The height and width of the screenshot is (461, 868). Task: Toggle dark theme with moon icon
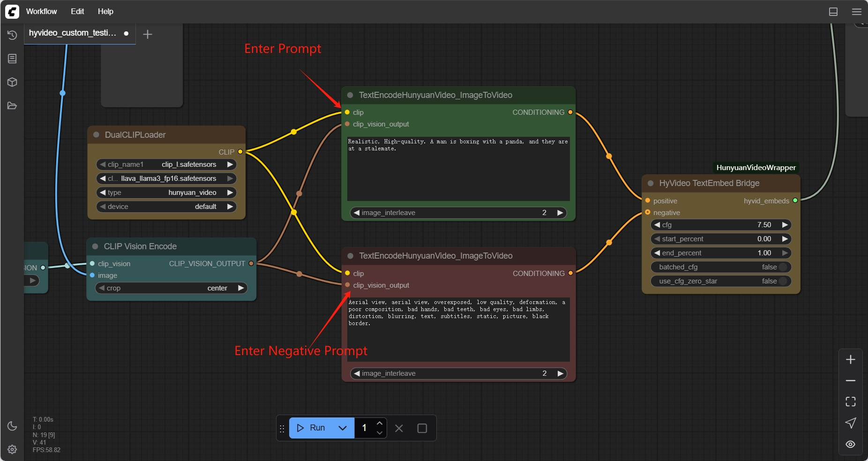(12, 426)
